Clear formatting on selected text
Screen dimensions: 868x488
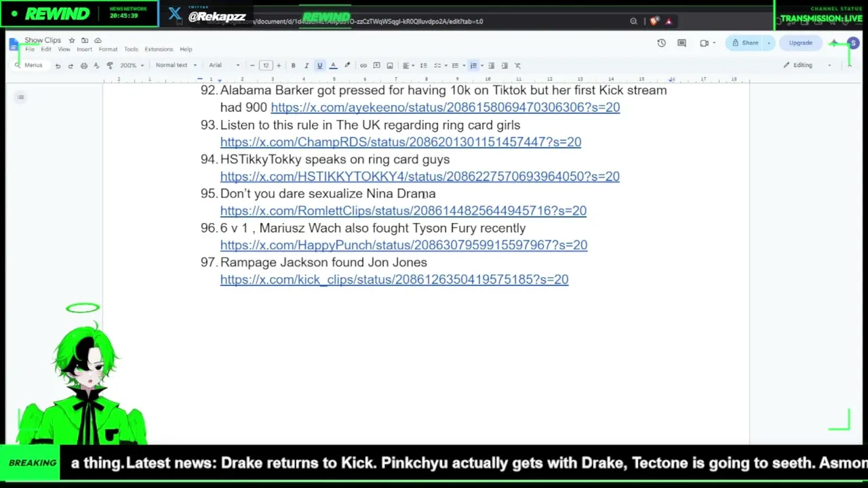click(517, 66)
